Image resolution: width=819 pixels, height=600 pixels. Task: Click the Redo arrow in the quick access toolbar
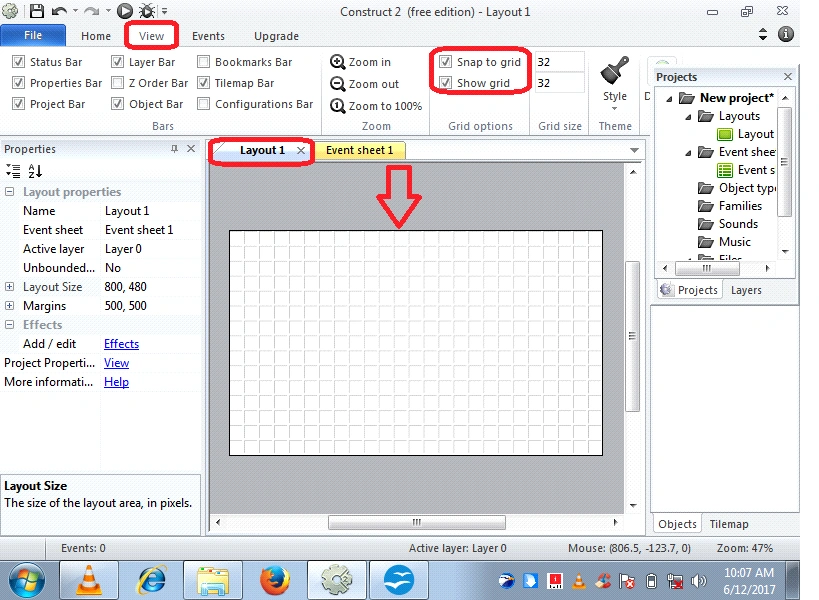(x=91, y=11)
